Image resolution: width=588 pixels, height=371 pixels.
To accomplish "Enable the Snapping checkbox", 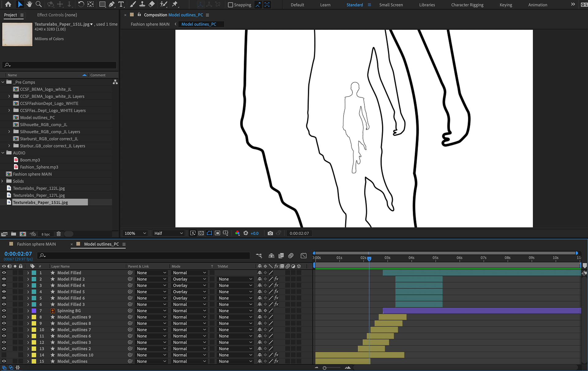I will 231,5.
